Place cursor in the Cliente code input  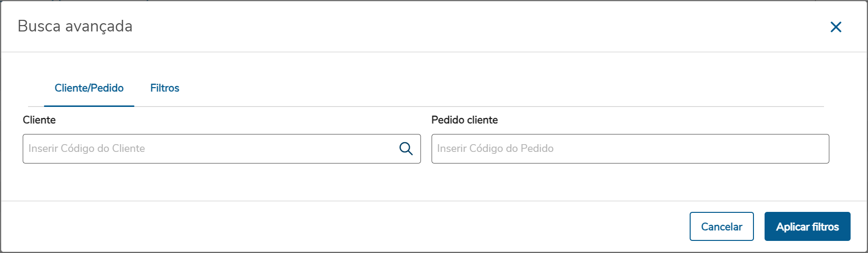tap(208, 149)
